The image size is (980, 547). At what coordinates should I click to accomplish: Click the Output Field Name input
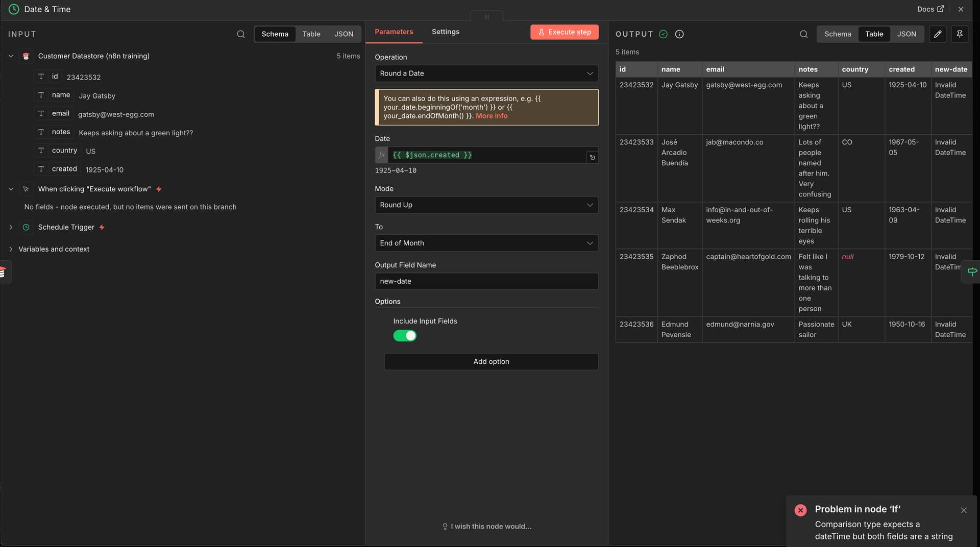click(486, 281)
